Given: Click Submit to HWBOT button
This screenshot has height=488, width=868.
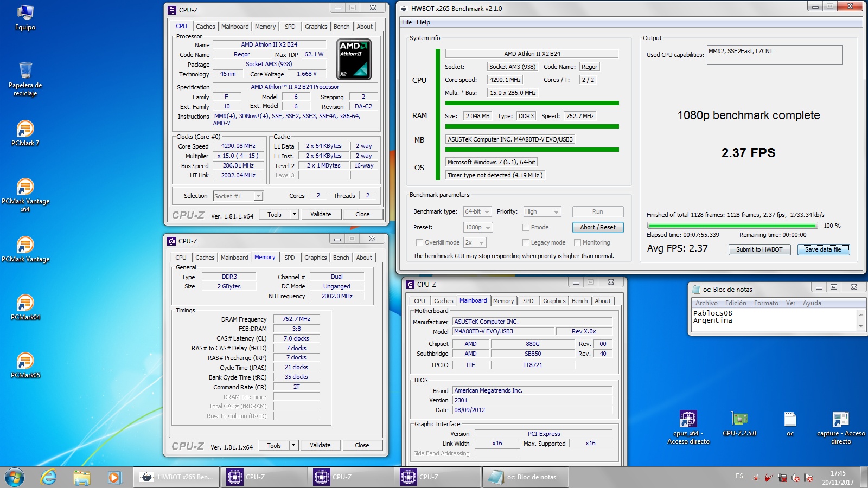Looking at the screenshot, I should tap(759, 249).
